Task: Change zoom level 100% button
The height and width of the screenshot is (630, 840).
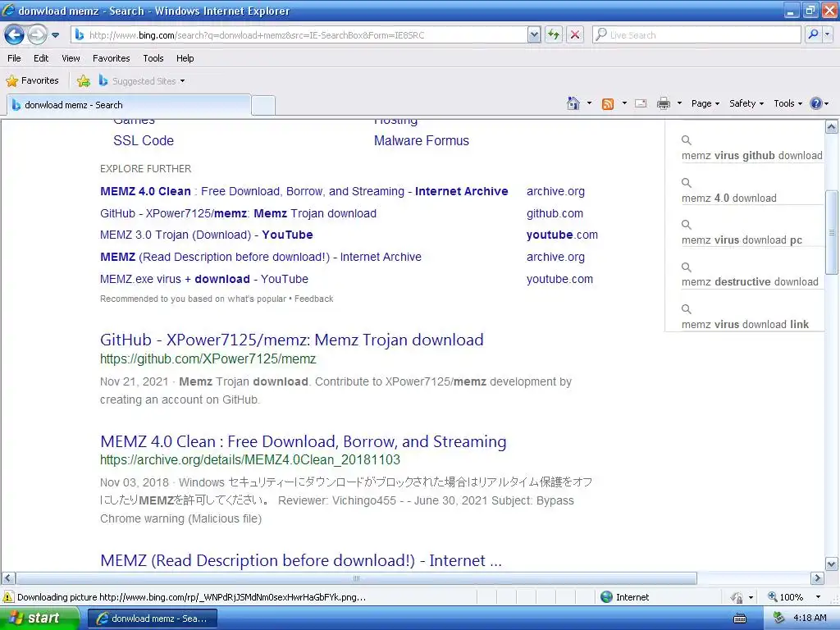Action: point(785,597)
